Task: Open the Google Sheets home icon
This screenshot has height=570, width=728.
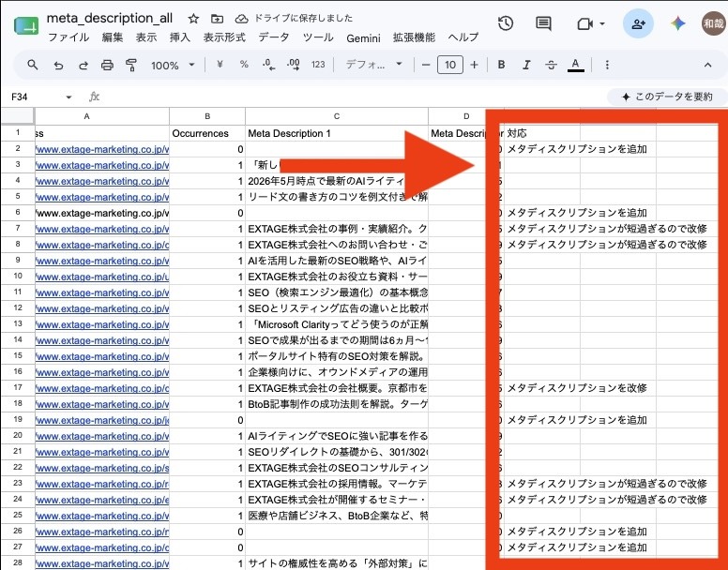Action: [x=26, y=26]
